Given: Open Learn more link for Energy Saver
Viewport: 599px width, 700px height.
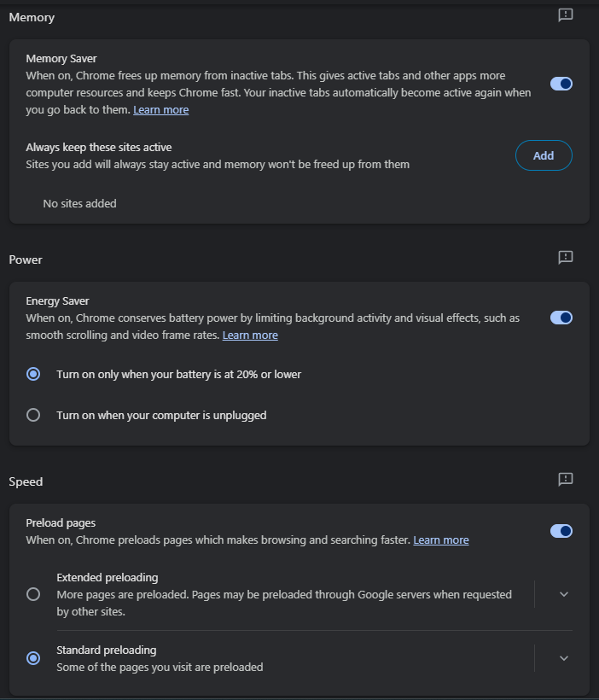Looking at the screenshot, I should click(x=250, y=335).
